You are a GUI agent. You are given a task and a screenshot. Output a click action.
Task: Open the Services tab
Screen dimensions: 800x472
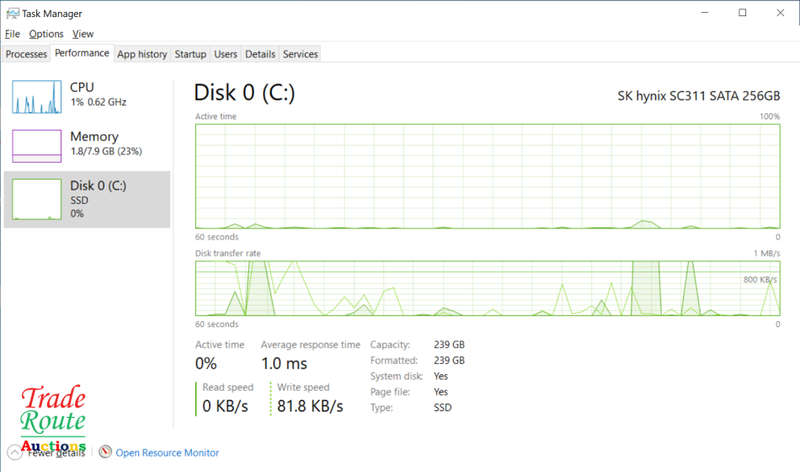click(300, 54)
